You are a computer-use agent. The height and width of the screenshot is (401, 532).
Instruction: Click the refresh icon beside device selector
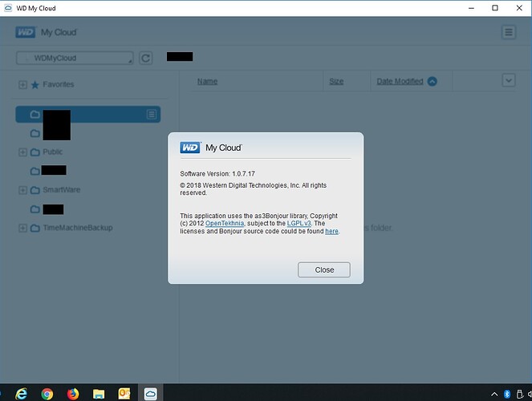145,59
